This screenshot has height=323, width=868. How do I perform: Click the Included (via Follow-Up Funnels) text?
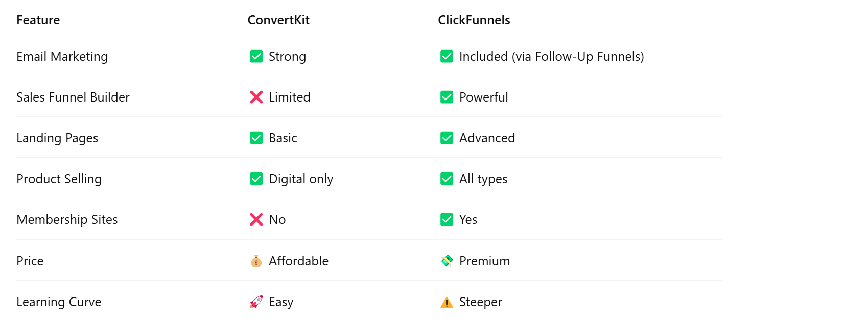(x=552, y=56)
